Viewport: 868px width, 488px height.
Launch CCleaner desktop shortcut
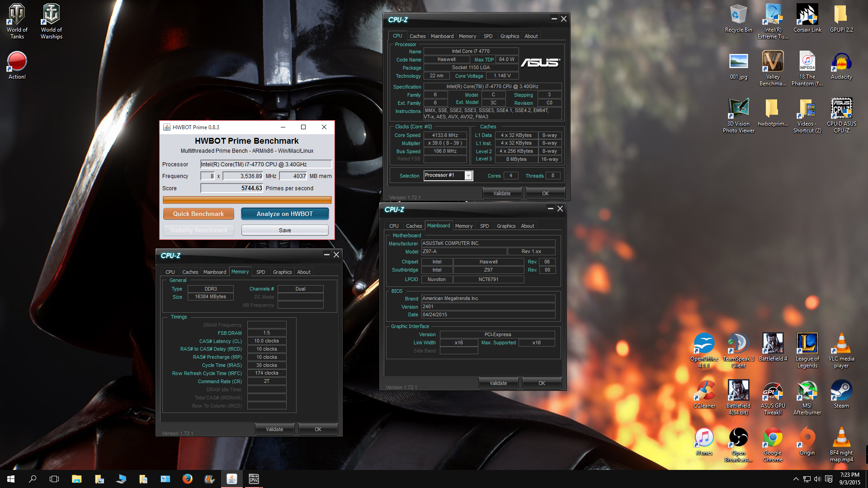(x=704, y=394)
